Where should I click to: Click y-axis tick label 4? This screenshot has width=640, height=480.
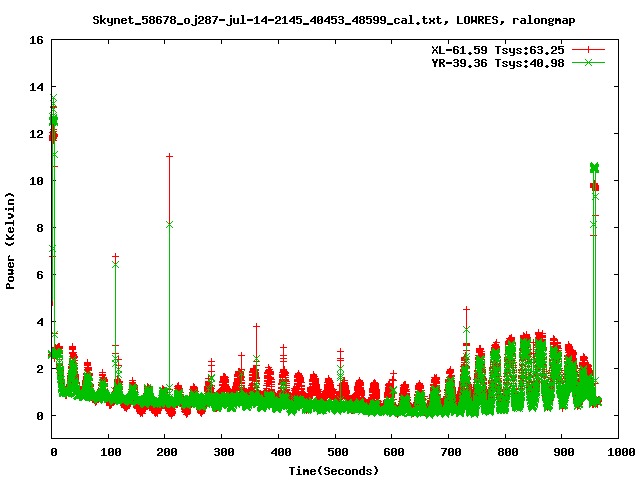tap(40, 322)
